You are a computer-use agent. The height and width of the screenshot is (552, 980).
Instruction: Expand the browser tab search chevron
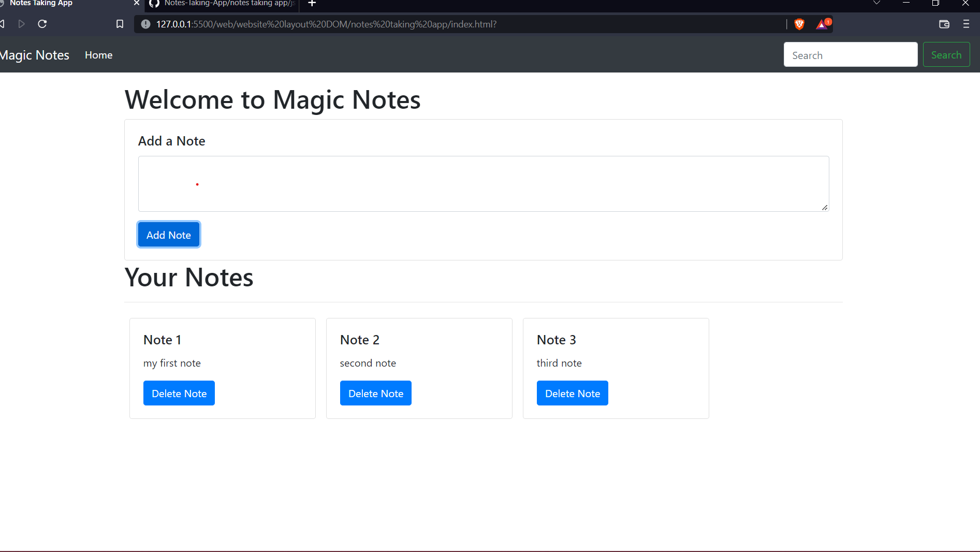876,3
